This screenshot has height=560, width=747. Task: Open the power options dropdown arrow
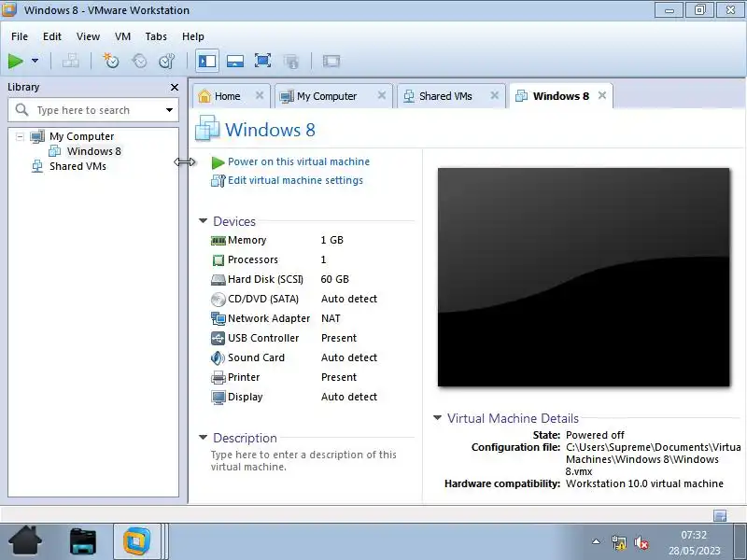click(35, 61)
